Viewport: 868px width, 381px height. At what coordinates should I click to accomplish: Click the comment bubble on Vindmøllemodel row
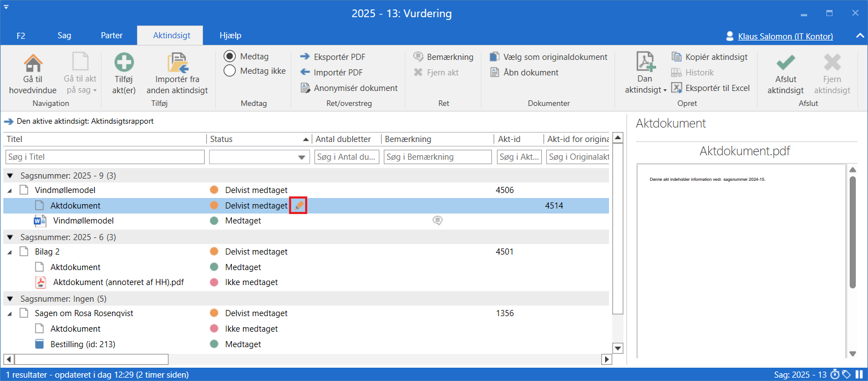pyautogui.click(x=438, y=221)
